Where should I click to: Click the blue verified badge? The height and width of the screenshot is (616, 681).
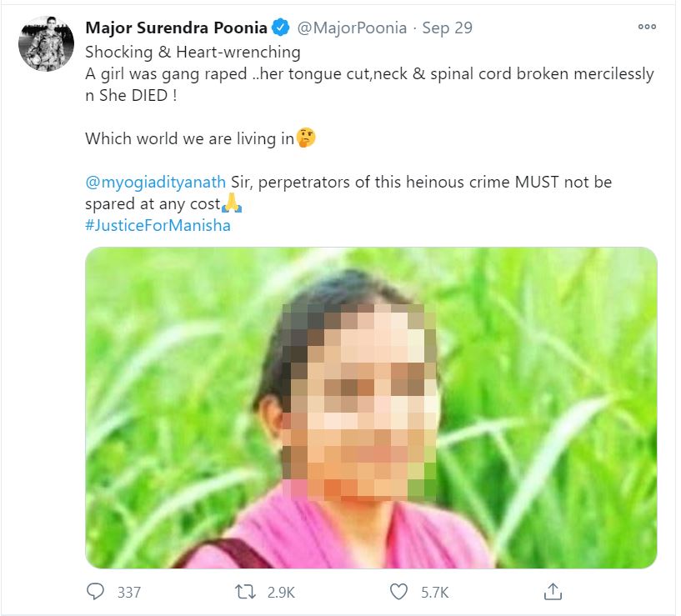pos(281,28)
